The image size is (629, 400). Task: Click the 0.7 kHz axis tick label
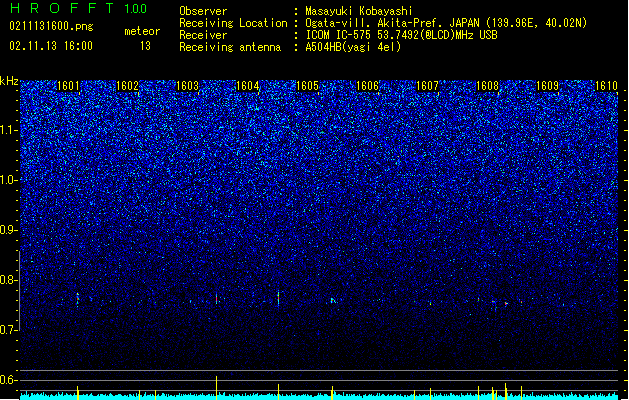tap(8, 330)
